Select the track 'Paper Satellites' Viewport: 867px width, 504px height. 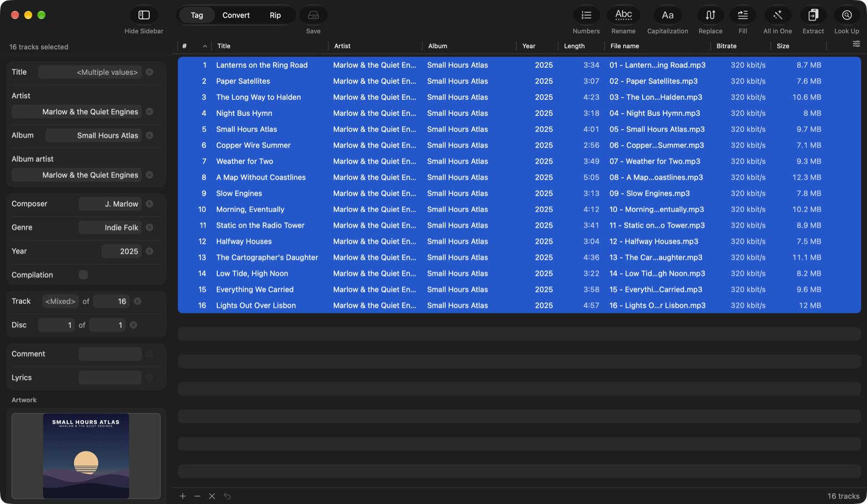[x=519, y=81]
